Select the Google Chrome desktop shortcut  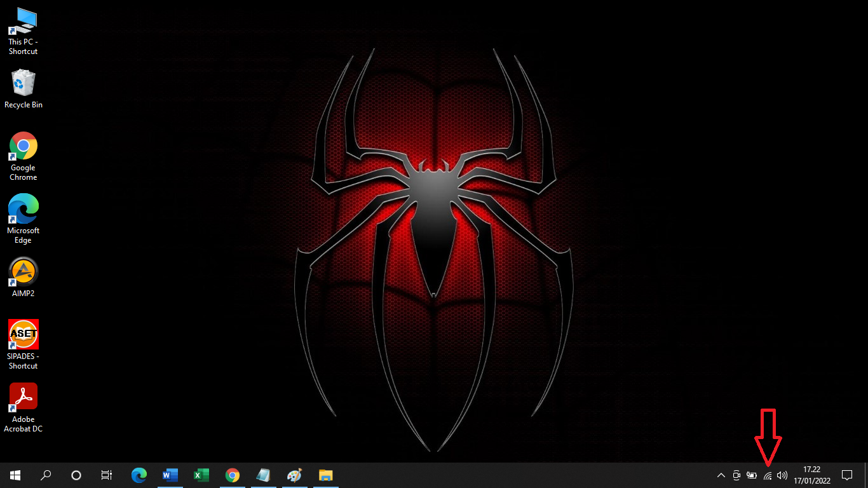click(24, 156)
